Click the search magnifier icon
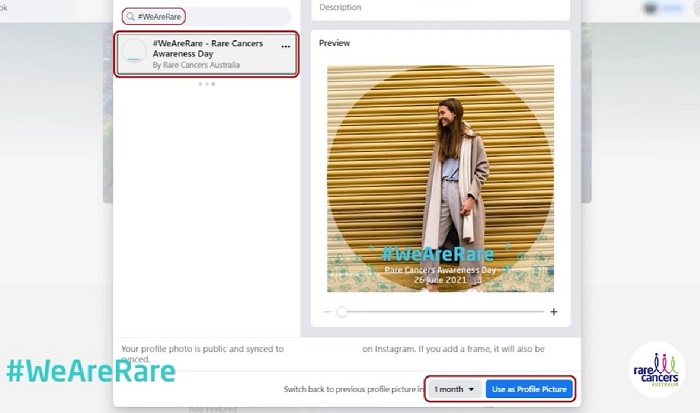Screen dimensions: 700x413 click(130, 17)
